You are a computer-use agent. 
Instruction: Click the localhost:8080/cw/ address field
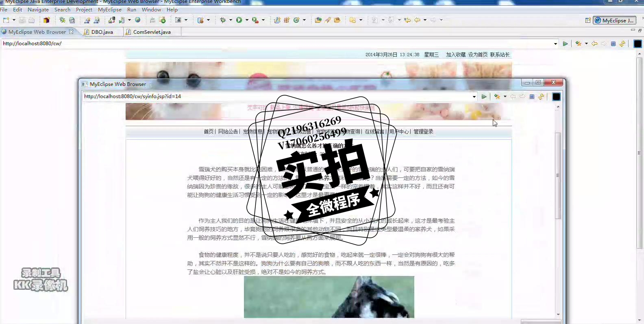click(276, 44)
